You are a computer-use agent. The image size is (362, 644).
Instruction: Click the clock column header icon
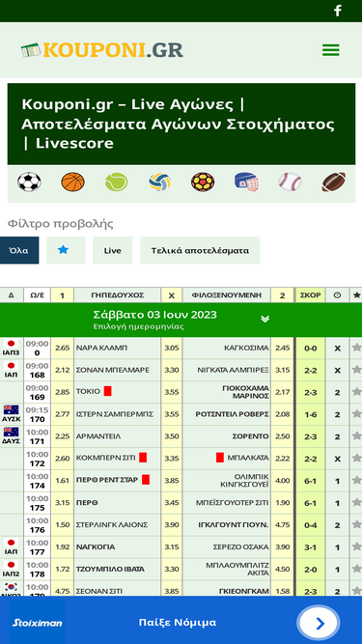[337, 294]
